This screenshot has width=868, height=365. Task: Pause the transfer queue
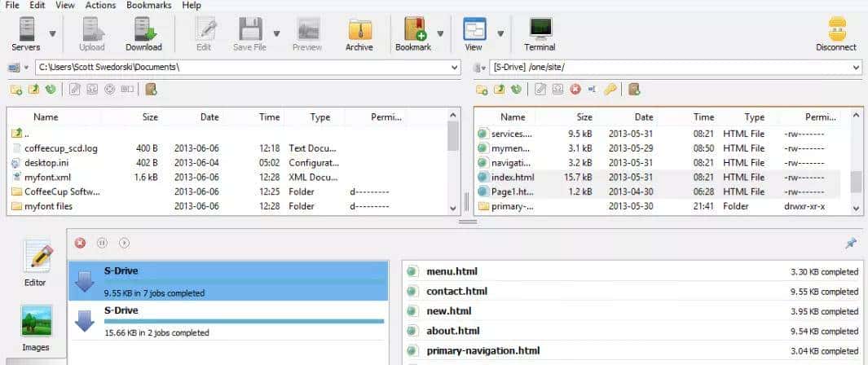(x=102, y=243)
